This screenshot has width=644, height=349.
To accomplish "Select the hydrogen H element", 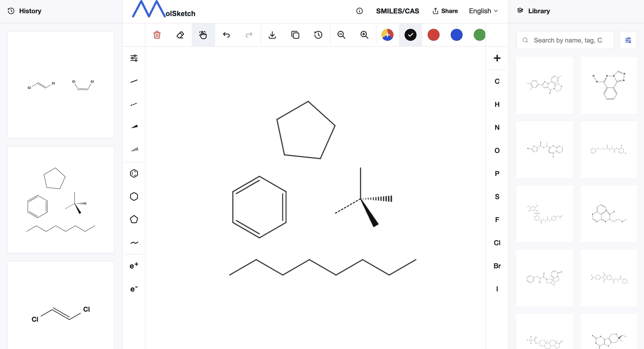I will tap(497, 104).
